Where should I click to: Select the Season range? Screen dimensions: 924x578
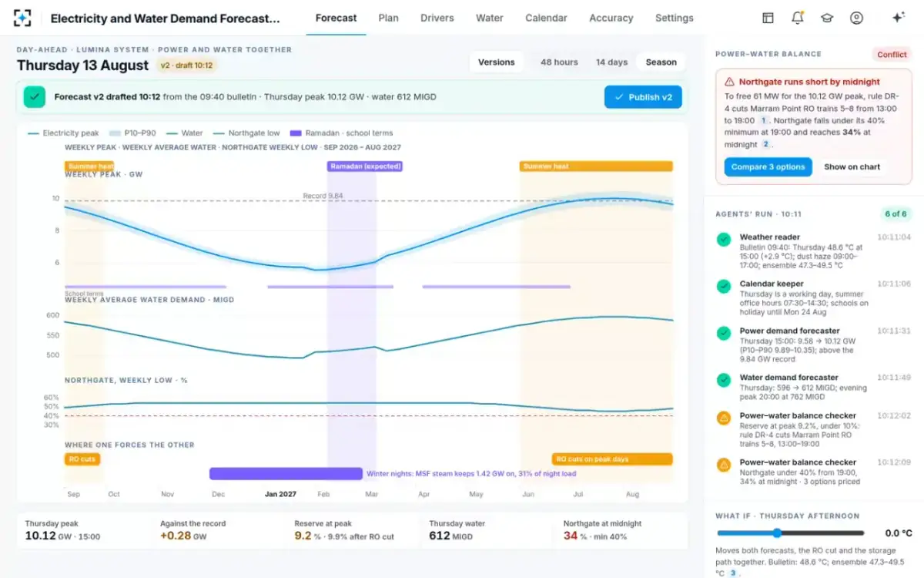[x=661, y=62]
